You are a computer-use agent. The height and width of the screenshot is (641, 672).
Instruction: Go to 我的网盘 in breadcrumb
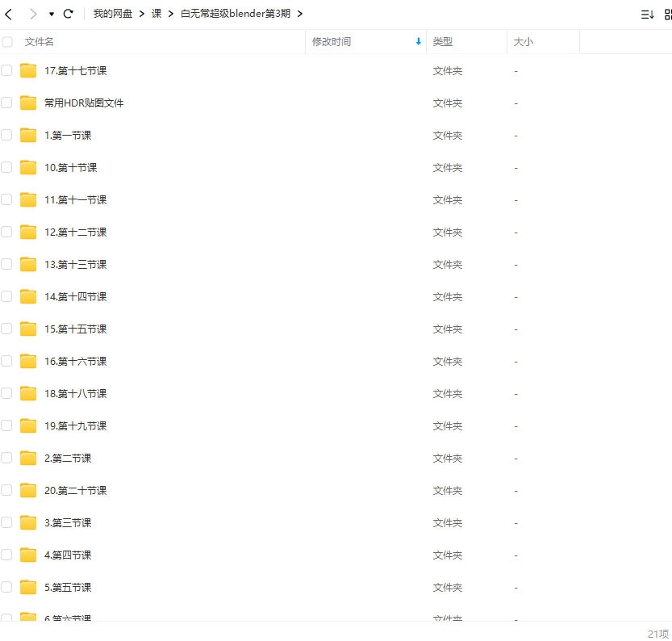(x=112, y=14)
